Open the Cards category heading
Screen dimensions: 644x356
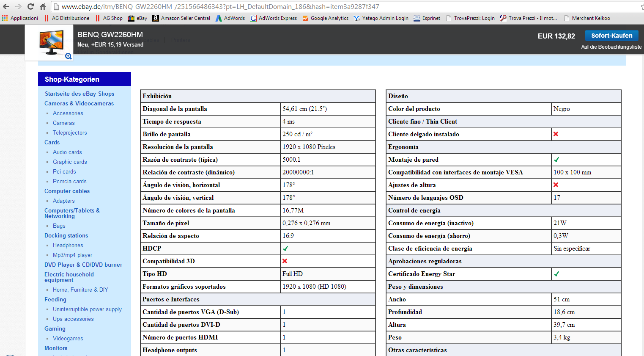(x=52, y=142)
